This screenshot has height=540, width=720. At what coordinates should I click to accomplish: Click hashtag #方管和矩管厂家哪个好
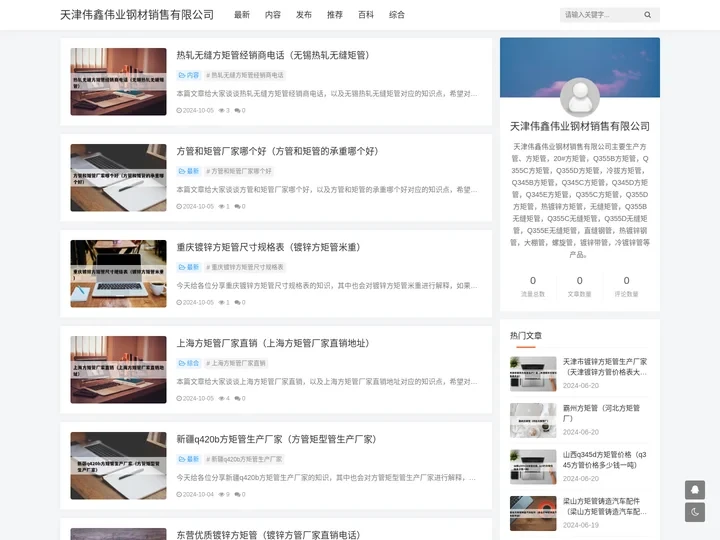point(239,171)
